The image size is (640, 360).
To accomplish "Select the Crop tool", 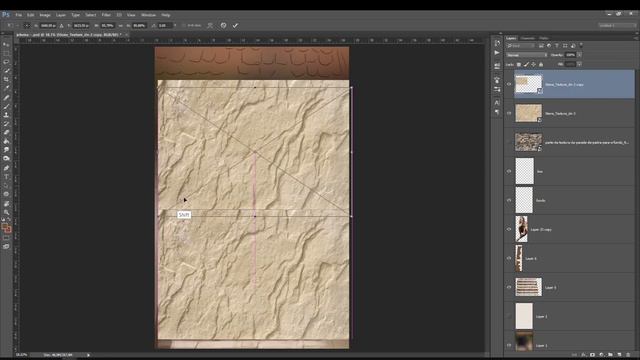I will click(x=6, y=79).
